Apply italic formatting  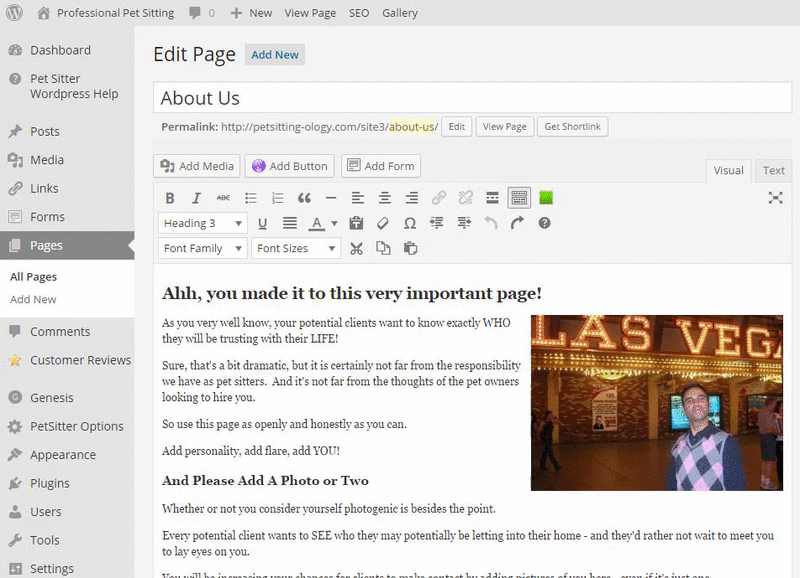196,198
